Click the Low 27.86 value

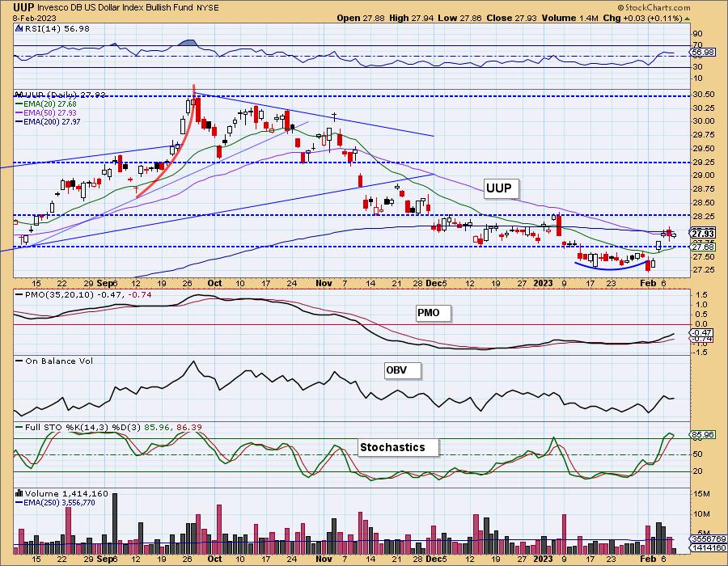click(x=460, y=18)
